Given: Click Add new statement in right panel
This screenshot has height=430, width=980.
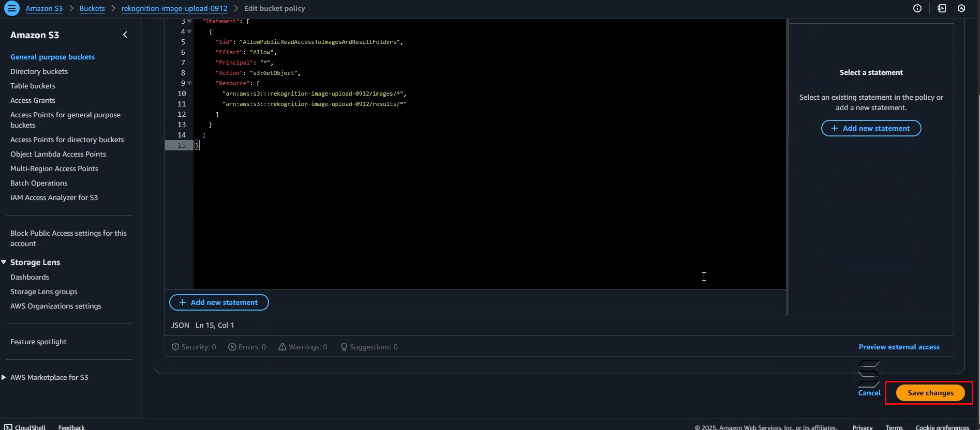Looking at the screenshot, I should (871, 128).
